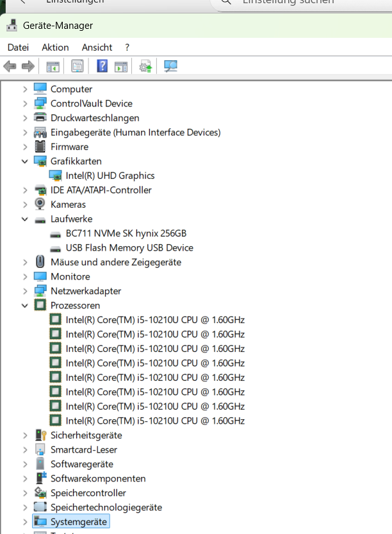Expand IDE ATA/ATAPI-Controller node
Screen dimensions: 392x534
coord(25,190)
